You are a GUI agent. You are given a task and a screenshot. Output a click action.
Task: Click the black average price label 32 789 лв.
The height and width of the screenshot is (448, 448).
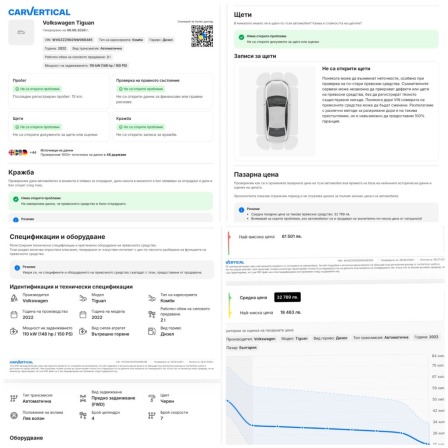tap(287, 297)
